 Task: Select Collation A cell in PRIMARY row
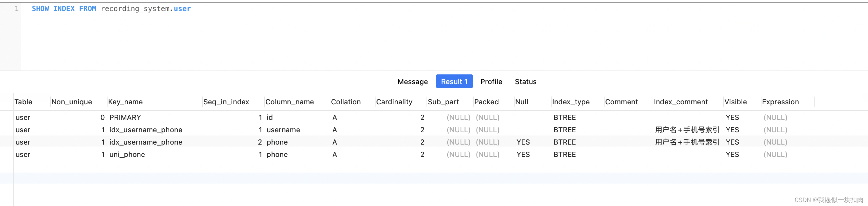pyautogui.click(x=334, y=117)
